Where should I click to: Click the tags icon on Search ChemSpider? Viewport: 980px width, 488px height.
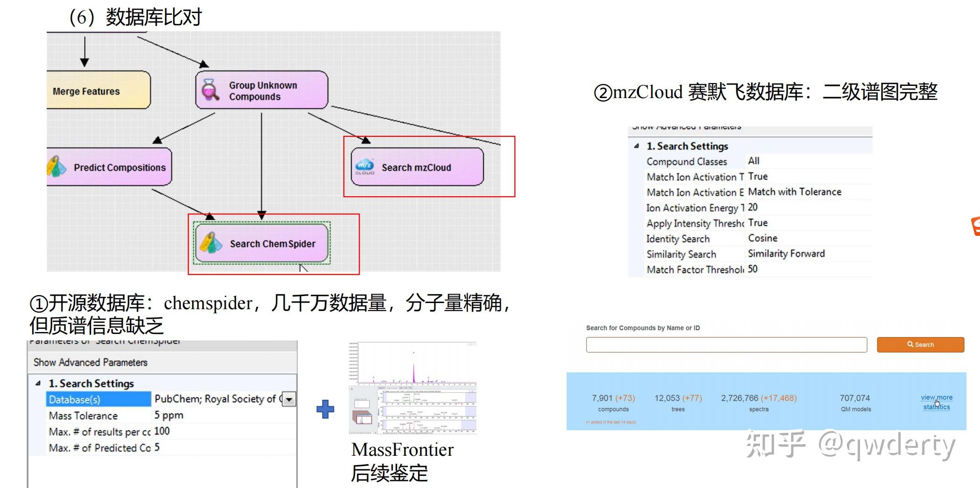click(x=211, y=243)
